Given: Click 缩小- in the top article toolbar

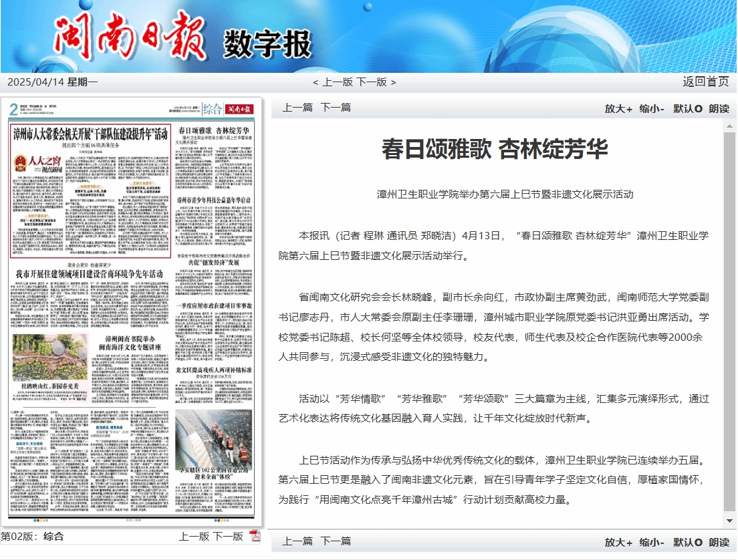Looking at the screenshot, I should 651,109.
